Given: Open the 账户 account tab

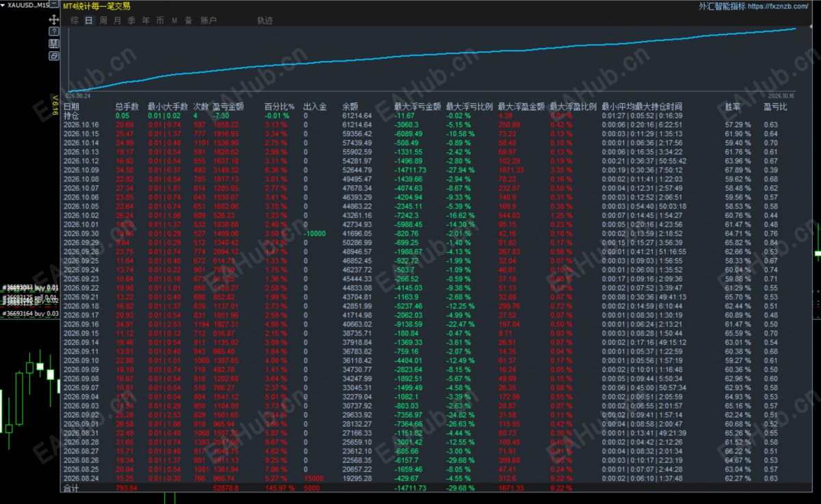Looking at the screenshot, I should point(208,21).
